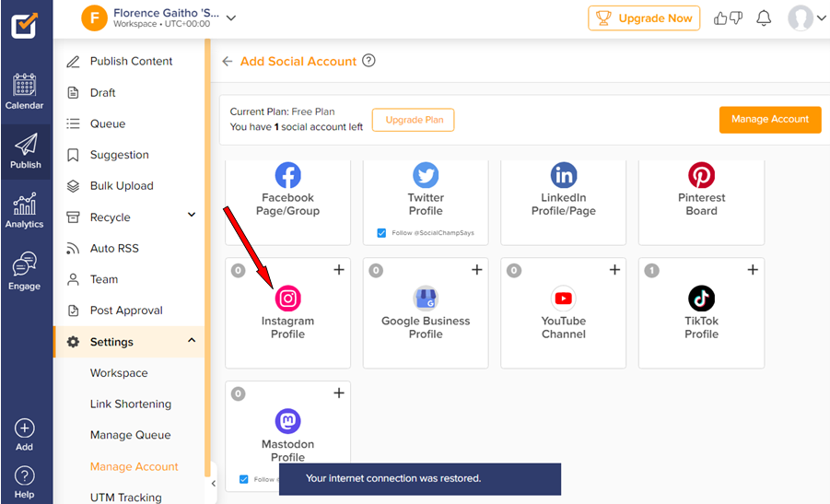Image resolution: width=830 pixels, height=504 pixels.
Task: Click the Mastodon Profile icon
Action: [287, 422]
